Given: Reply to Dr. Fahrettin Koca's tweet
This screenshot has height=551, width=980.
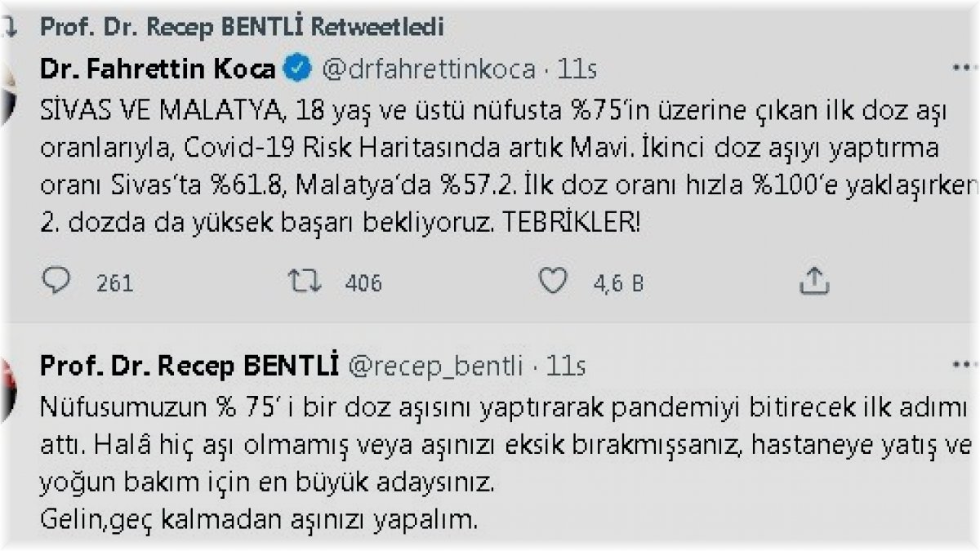Looking at the screenshot, I should [56, 282].
